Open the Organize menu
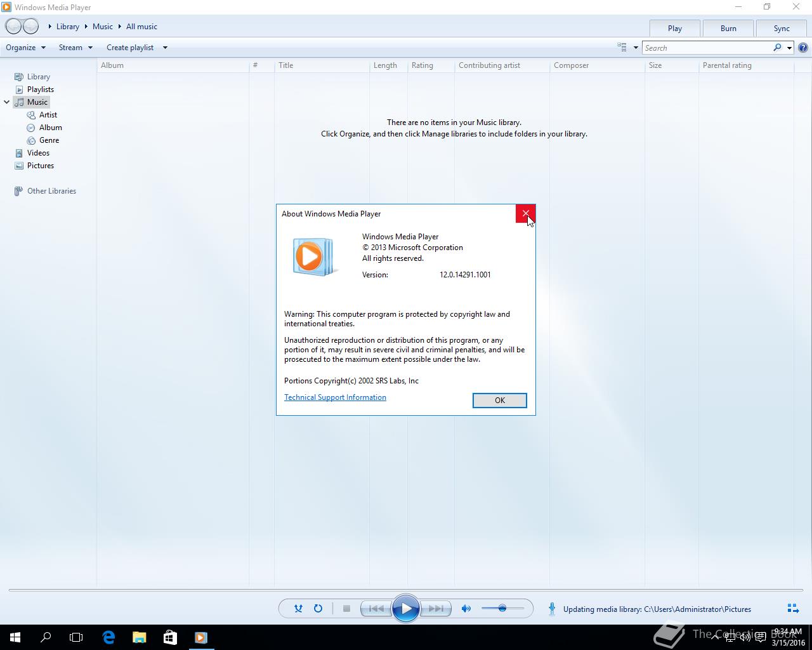 point(25,48)
